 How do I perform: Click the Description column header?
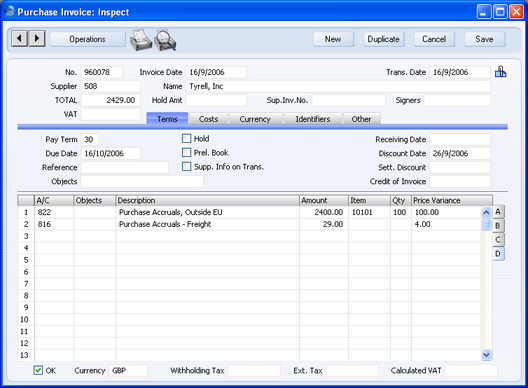[x=207, y=200]
